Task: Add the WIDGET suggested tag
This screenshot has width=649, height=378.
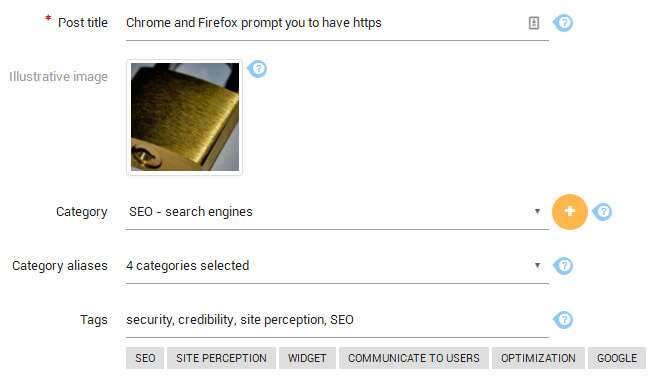Action: point(307,358)
